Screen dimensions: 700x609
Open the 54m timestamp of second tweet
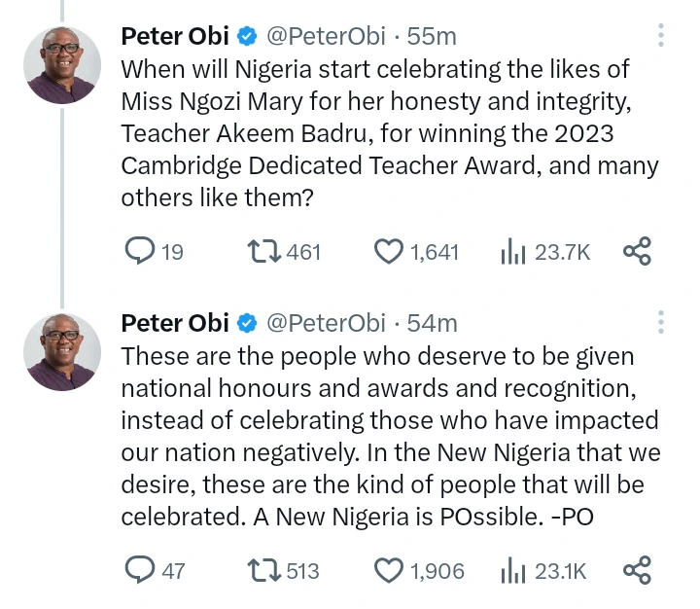coord(432,323)
